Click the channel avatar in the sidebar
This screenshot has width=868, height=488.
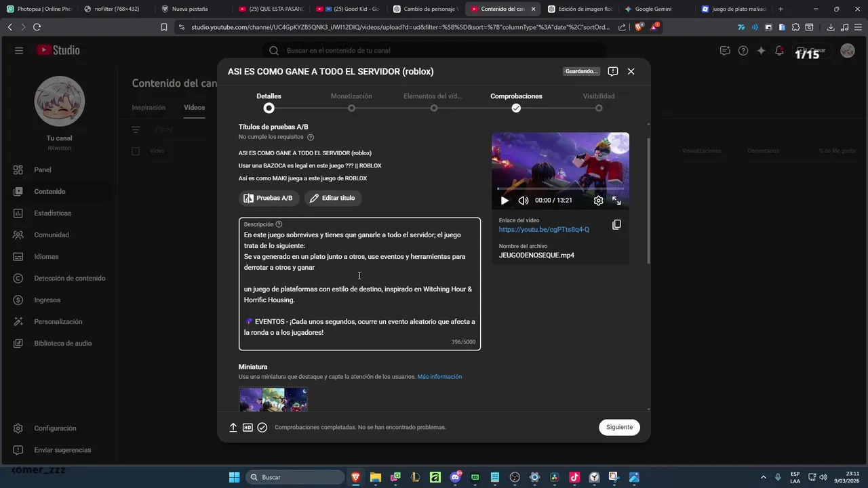60,101
